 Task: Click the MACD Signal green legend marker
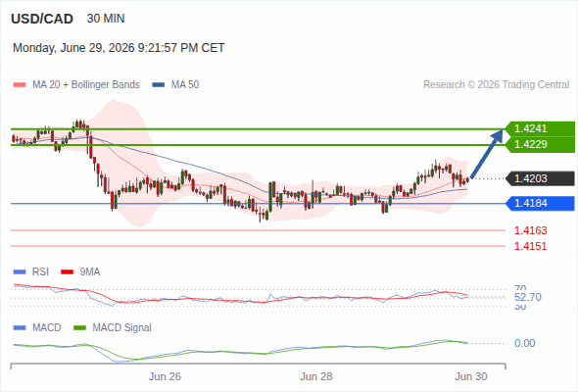[79, 328]
